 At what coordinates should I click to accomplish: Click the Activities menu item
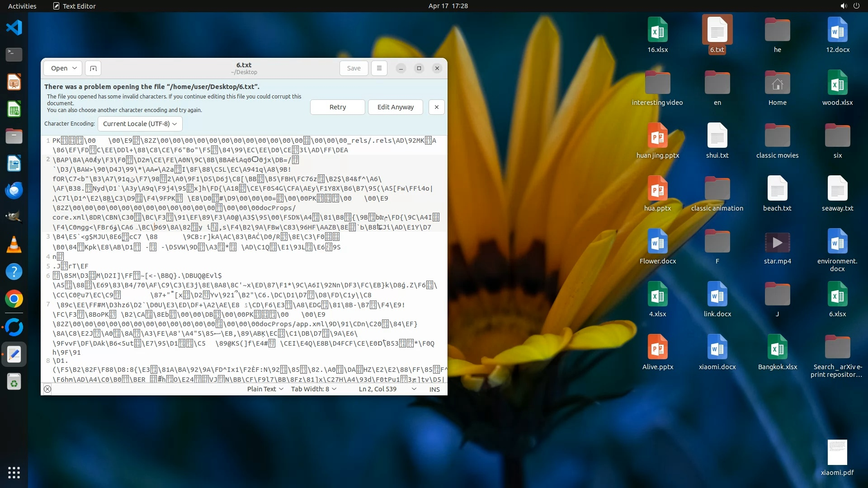22,6
